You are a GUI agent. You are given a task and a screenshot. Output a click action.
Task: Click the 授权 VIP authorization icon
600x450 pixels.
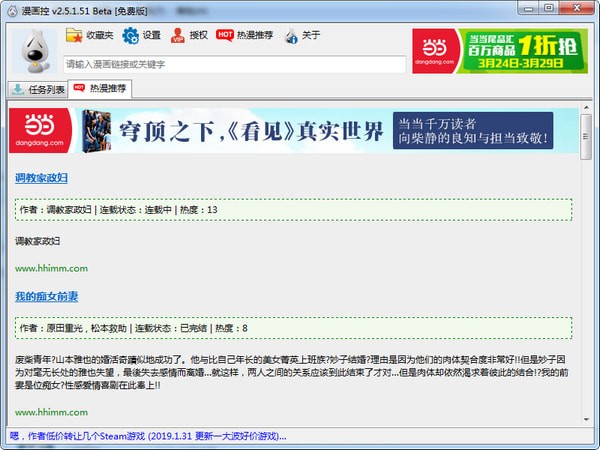[178, 36]
